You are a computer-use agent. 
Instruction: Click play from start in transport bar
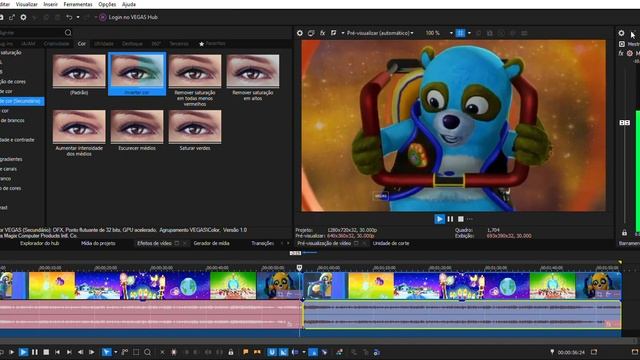pyautogui.click(x=11, y=352)
